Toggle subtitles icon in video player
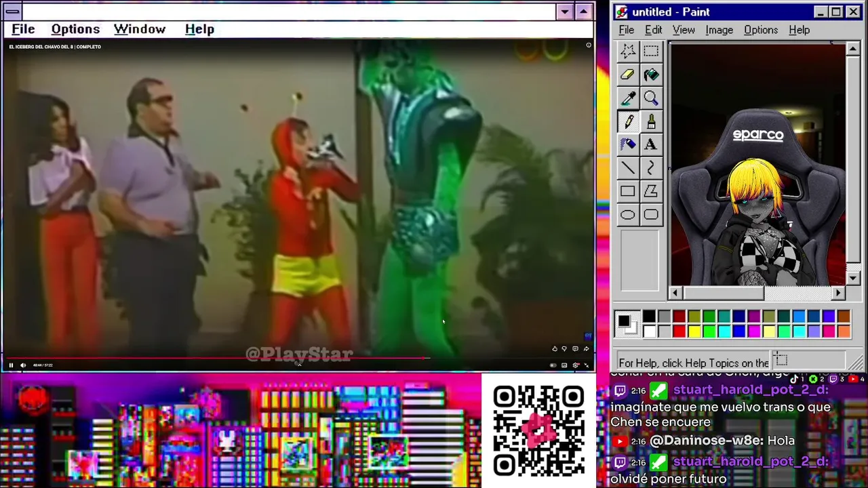The image size is (868, 488). click(x=564, y=365)
